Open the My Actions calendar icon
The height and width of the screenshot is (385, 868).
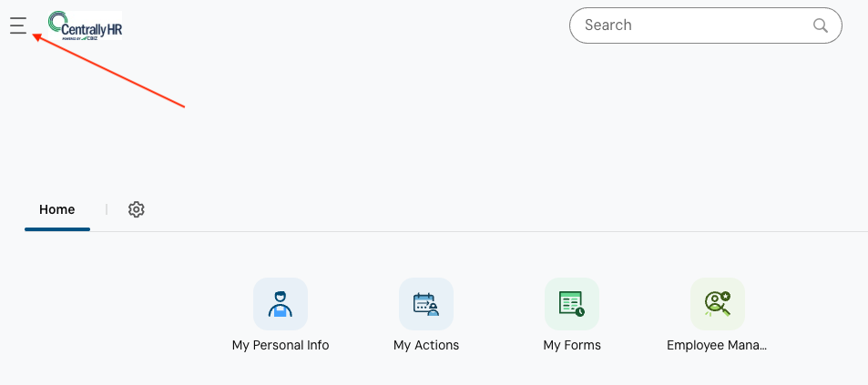click(426, 304)
